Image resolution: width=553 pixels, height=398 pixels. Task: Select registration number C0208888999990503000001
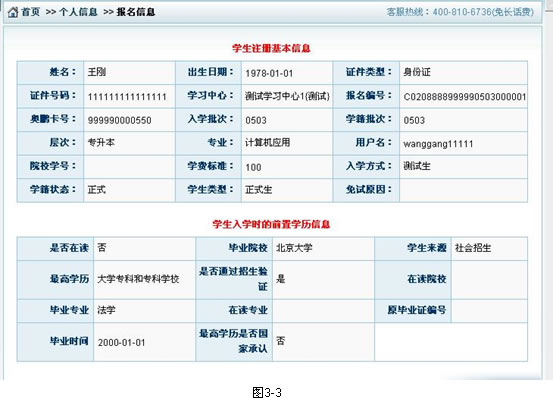point(465,97)
